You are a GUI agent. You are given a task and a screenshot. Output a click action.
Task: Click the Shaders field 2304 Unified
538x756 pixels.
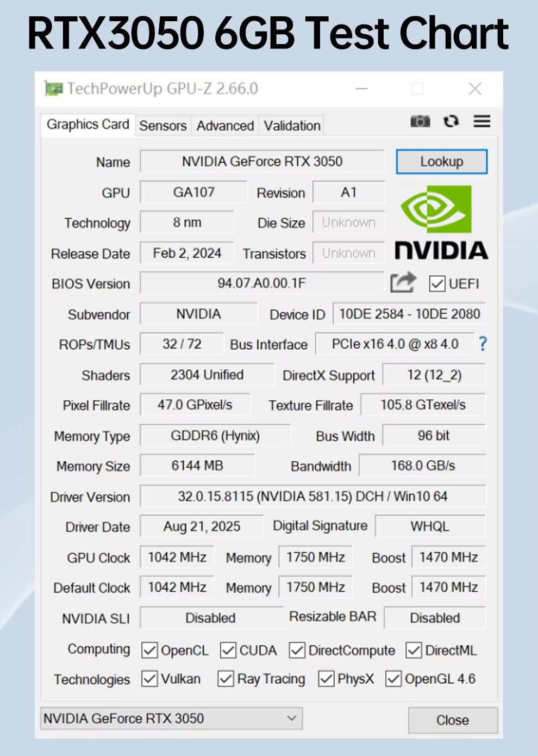pyautogui.click(x=207, y=375)
